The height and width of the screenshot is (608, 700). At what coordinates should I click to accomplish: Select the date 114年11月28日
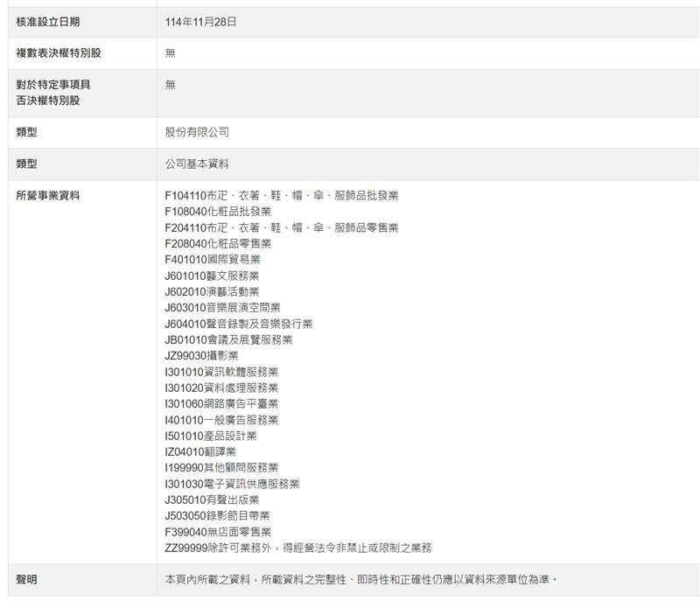(200, 22)
